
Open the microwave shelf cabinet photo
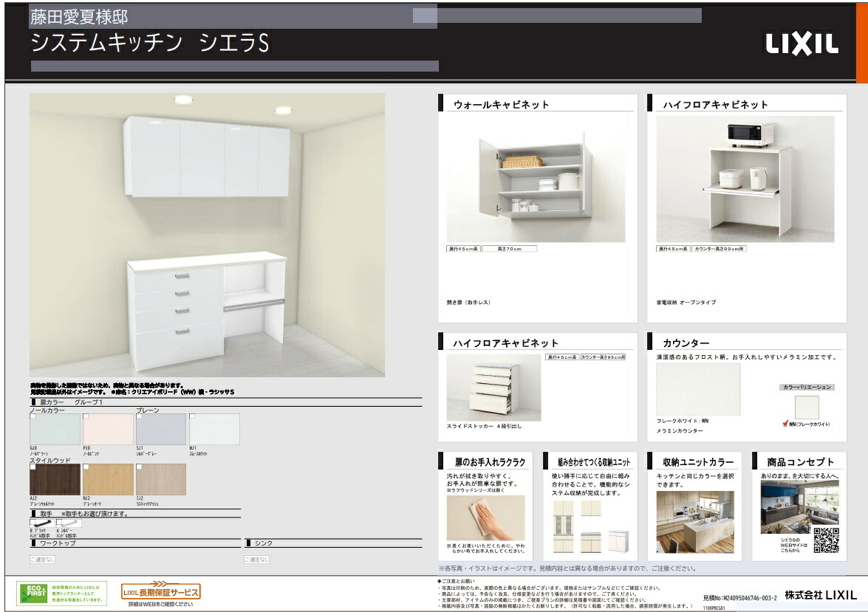coord(745,179)
